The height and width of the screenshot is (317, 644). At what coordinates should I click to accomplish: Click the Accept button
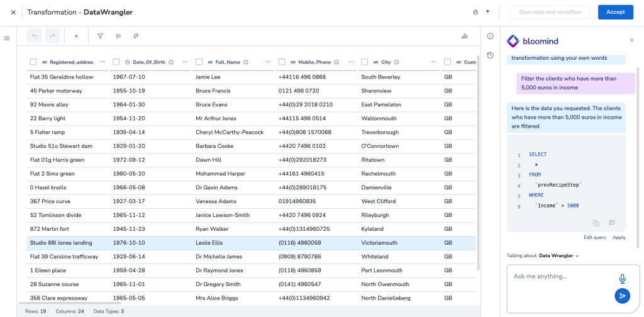(615, 12)
